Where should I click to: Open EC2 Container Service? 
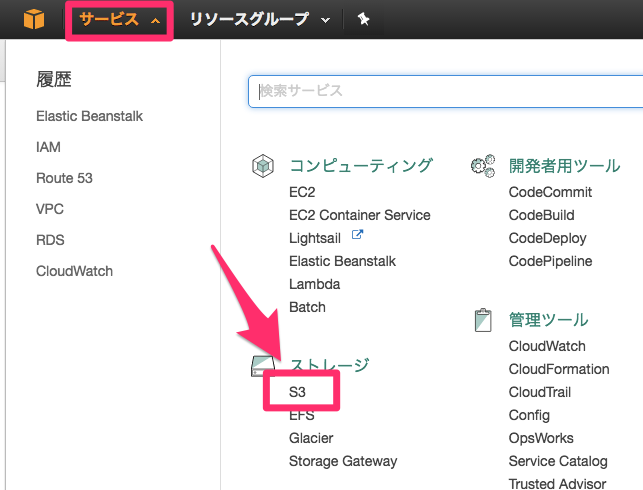(x=360, y=215)
